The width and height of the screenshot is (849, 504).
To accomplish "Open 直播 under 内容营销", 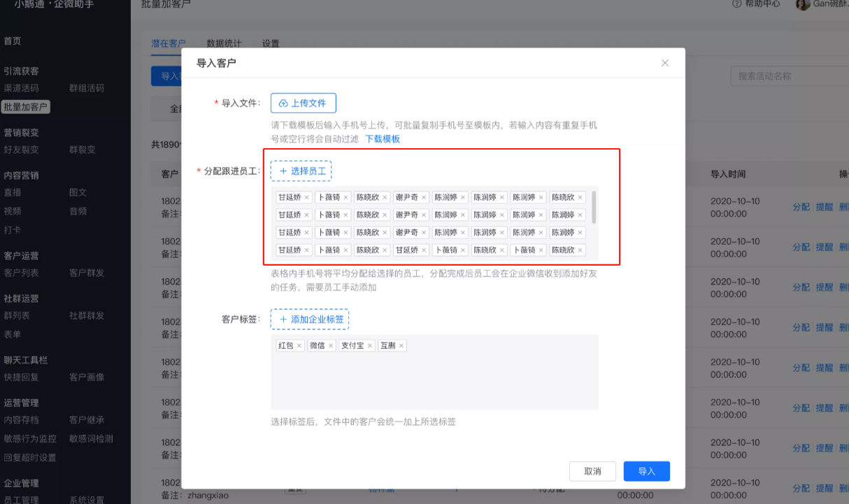I will point(13,192).
